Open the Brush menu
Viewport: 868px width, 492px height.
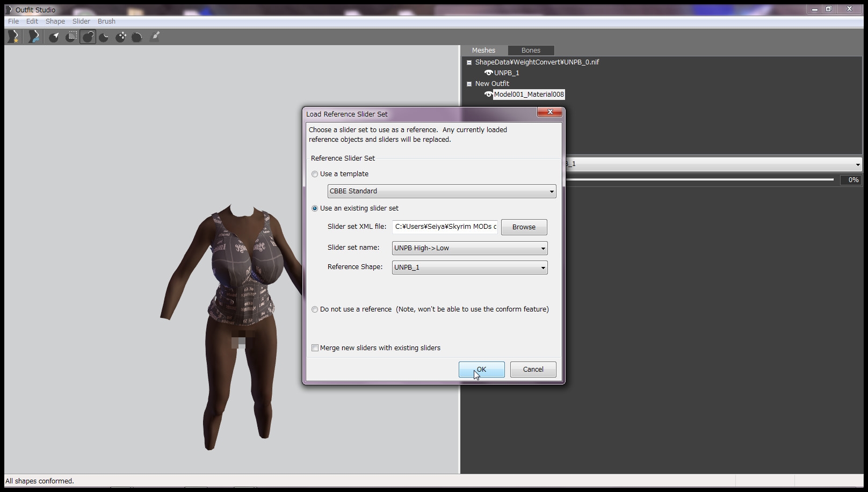click(106, 21)
